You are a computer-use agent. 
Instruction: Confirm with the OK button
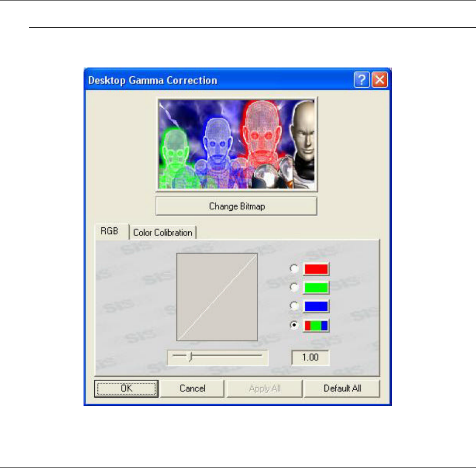click(x=126, y=389)
